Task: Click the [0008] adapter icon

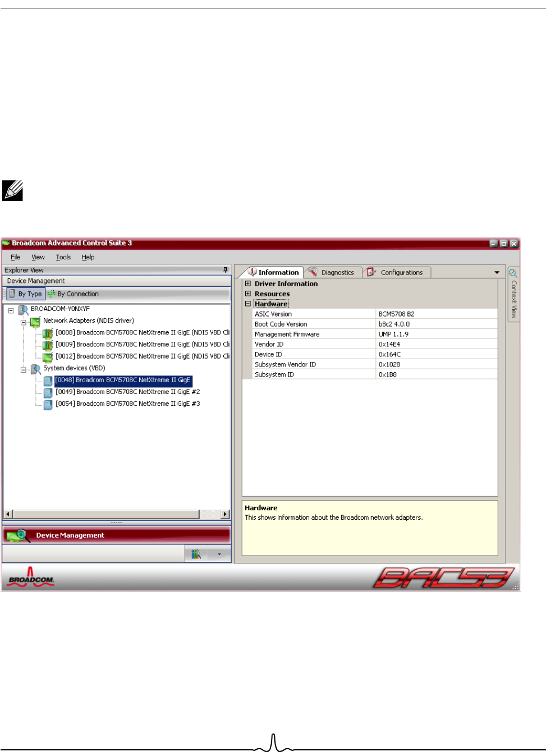Action: coord(48,333)
